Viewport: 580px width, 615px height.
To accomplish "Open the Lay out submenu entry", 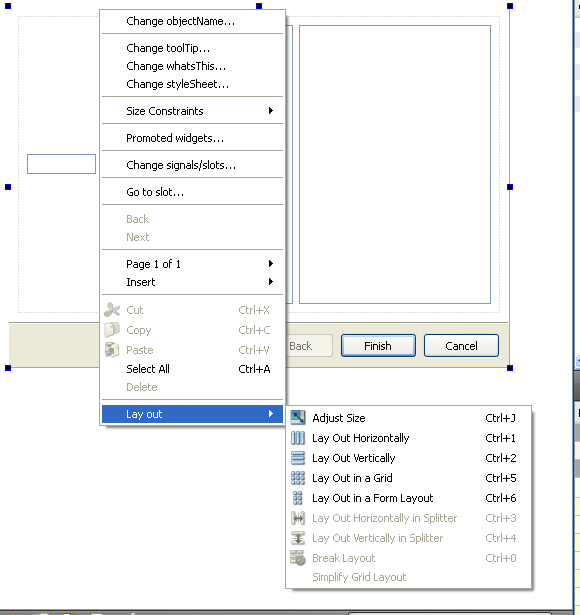I will point(192,414).
